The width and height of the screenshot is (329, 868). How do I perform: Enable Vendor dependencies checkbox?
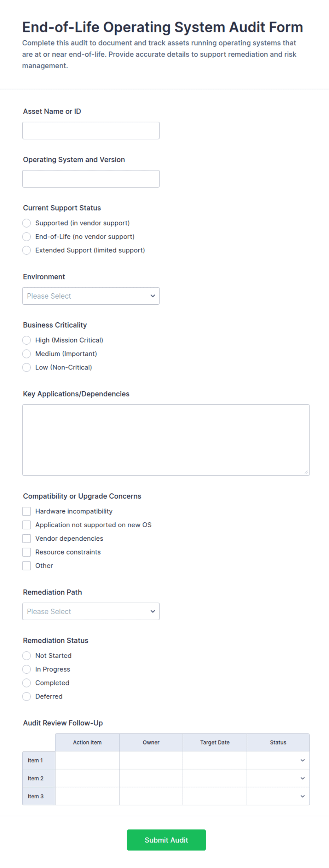point(27,539)
